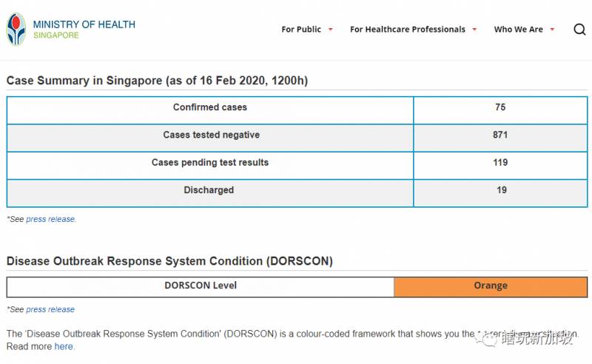
Task: Click the DORSCON Level label cell
Action: point(201,286)
